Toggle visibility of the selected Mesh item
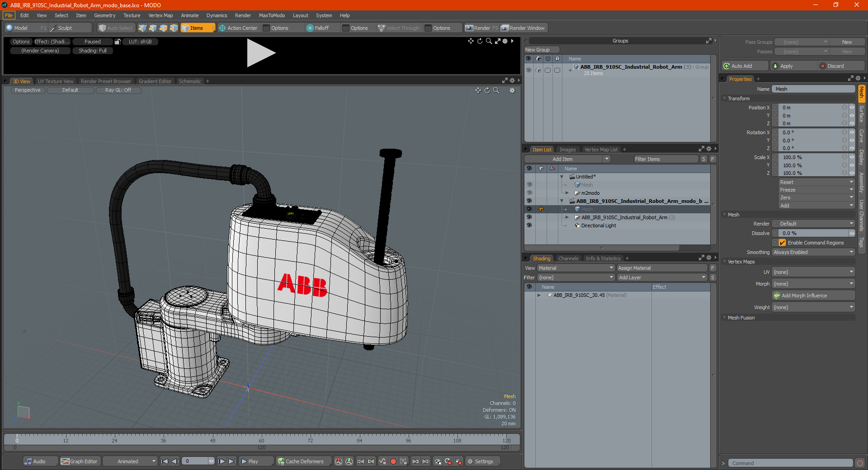The width and height of the screenshot is (868, 470). [529, 209]
